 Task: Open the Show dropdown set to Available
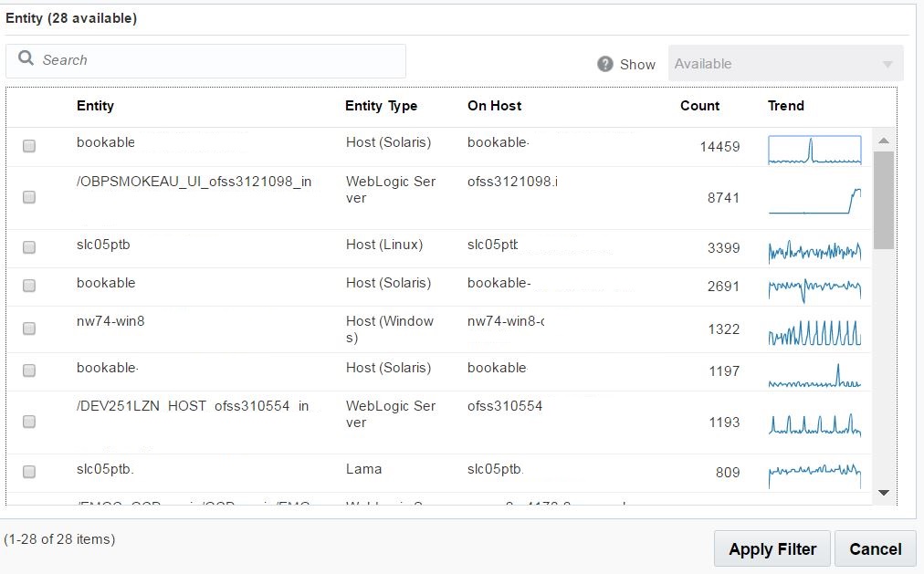(785, 64)
